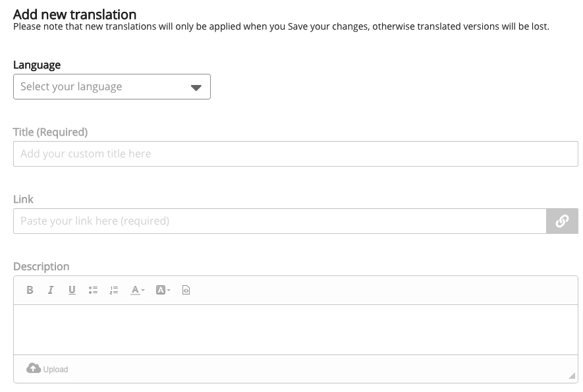The height and width of the screenshot is (392, 583).
Task: Open the text background color picker
Action: 163,290
